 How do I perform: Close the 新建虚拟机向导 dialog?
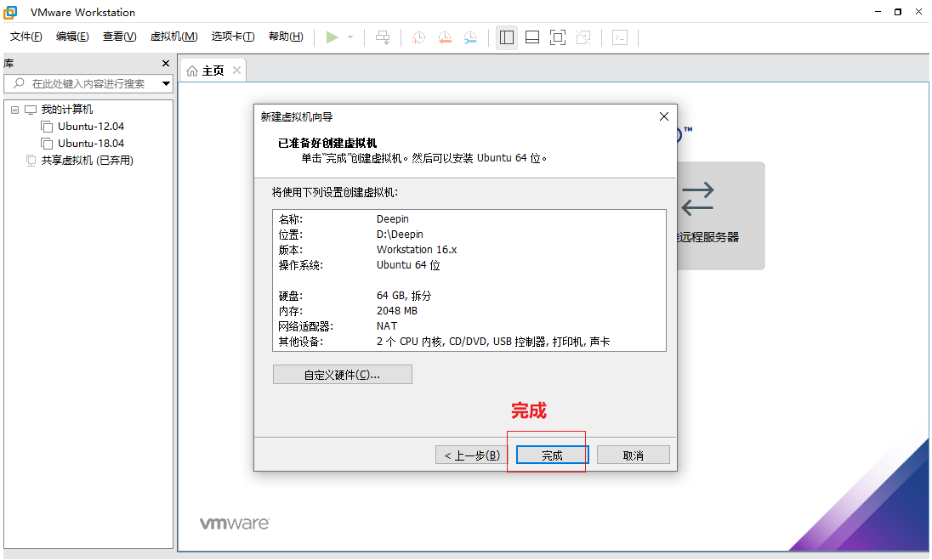tap(664, 117)
